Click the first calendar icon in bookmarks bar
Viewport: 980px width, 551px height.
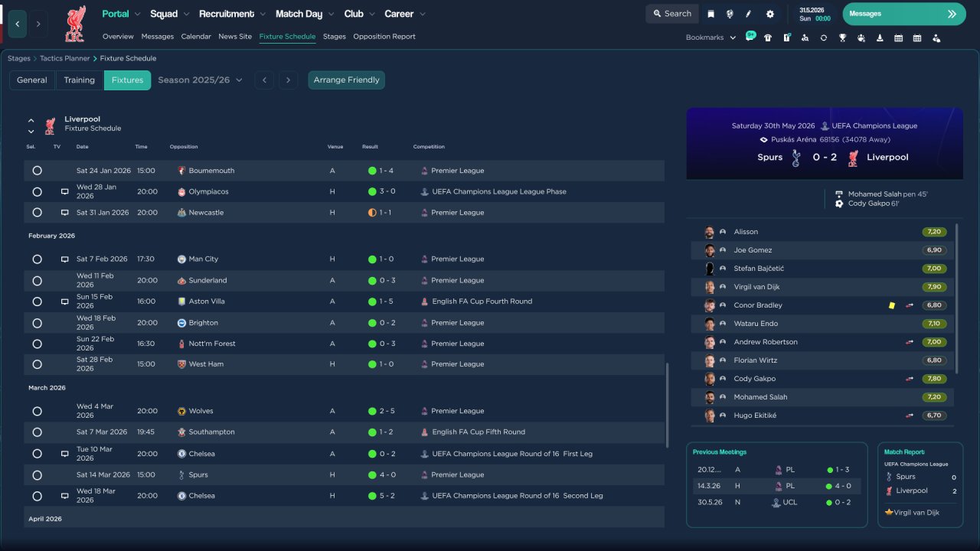click(x=898, y=37)
